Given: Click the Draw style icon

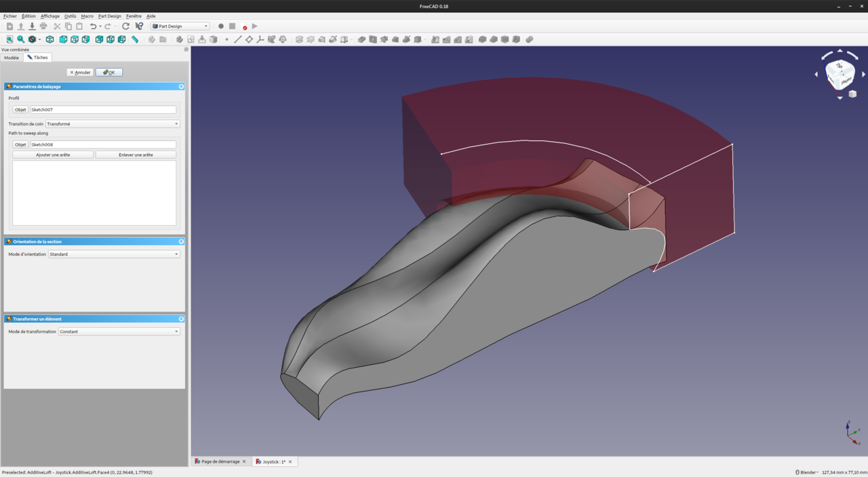Looking at the screenshot, I should (x=32, y=39).
